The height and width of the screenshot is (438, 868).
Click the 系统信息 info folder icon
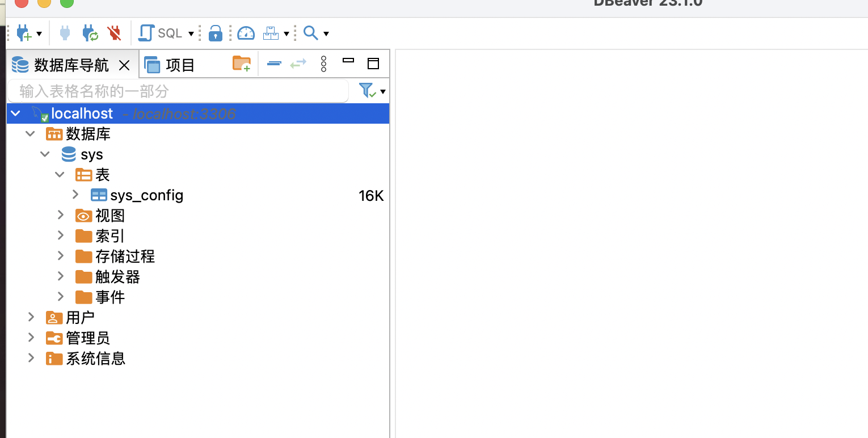[x=54, y=359]
